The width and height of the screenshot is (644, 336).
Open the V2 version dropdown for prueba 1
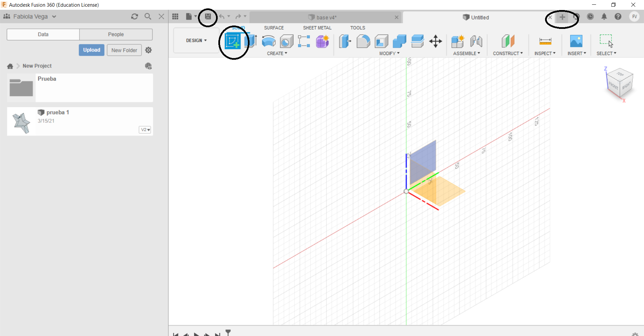click(145, 130)
